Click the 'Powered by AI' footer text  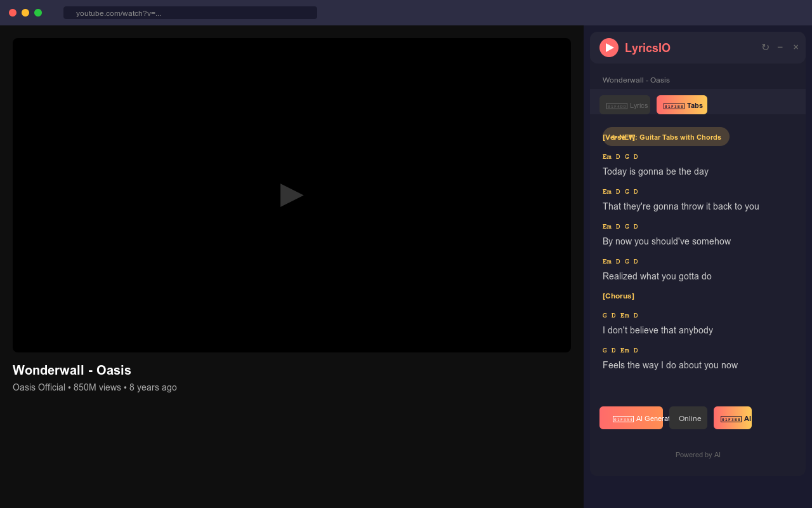(698, 455)
